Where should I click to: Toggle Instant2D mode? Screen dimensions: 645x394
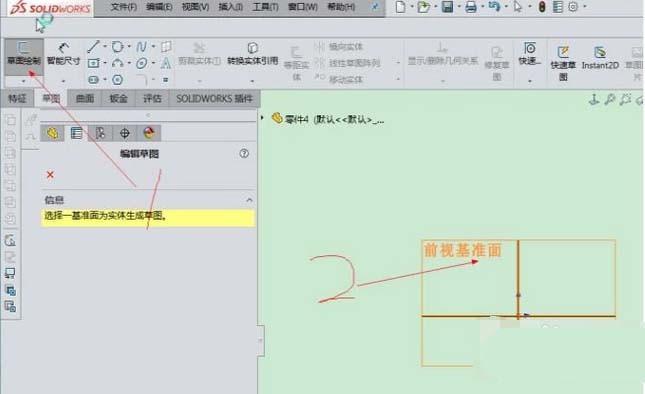pyautogui.click(x=600, y=58)
